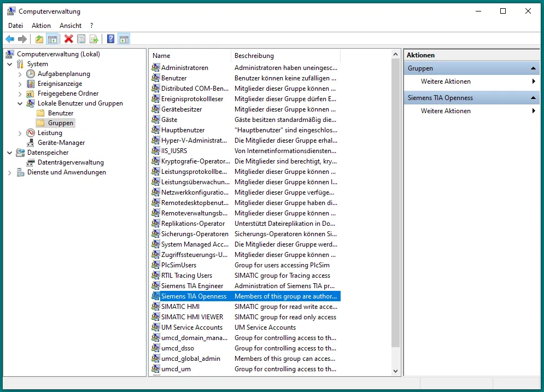Collapse the System tree node
The width and height of the screenshot is (544, 392).
(10, 64)
